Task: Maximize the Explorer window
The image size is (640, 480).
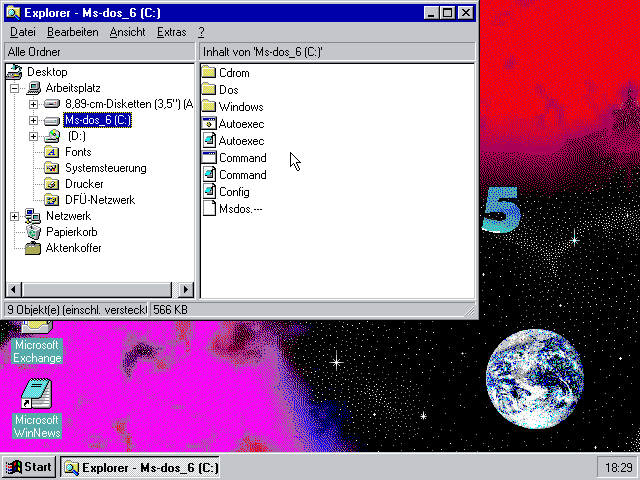Action: 448,13
